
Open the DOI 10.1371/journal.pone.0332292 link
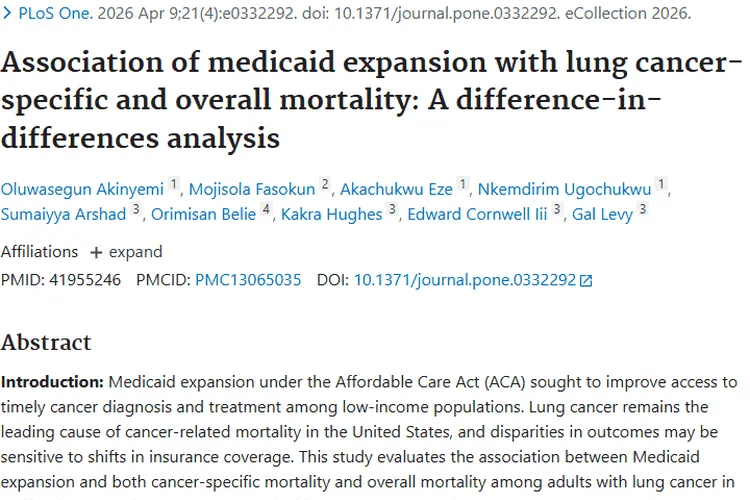(465, 280)
